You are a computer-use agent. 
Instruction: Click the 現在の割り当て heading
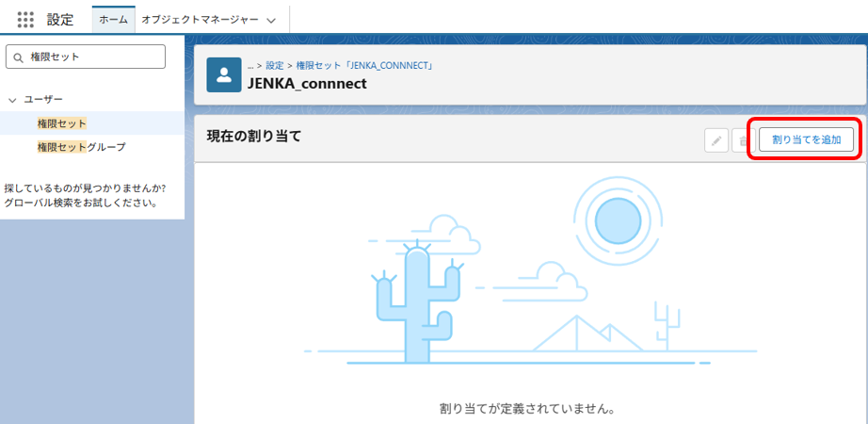click(x=254, y=137)
